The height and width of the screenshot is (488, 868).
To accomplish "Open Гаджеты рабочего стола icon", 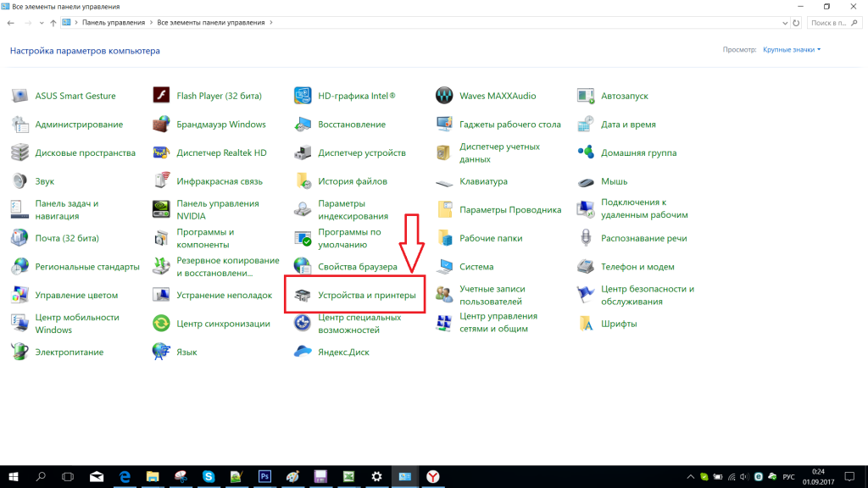I will click(x=444, y=125).
